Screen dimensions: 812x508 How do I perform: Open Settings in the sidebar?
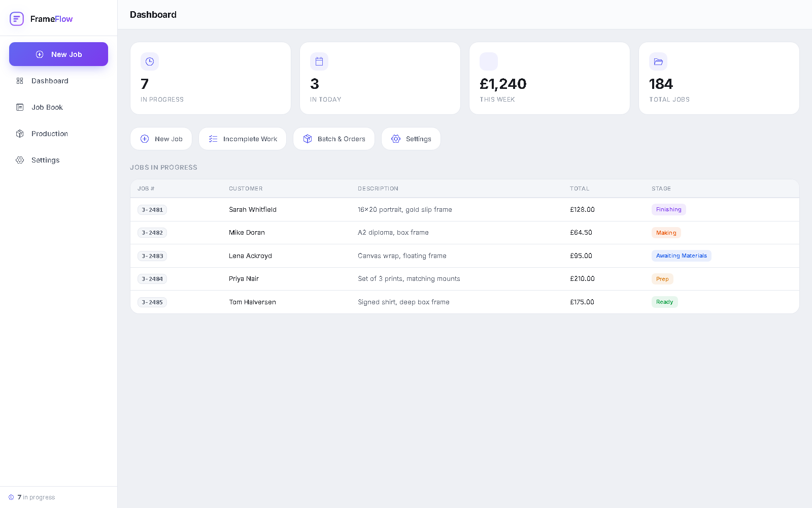58,160
